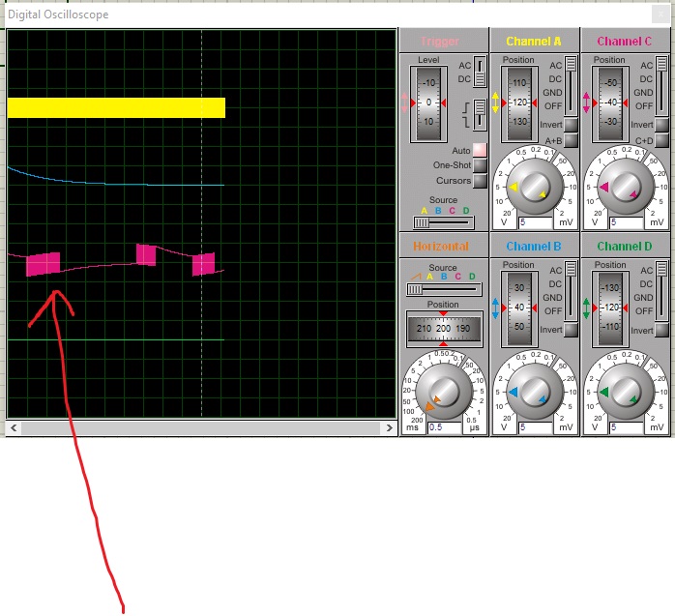
Task: Click Channel A Position thumbwheel
Action: pos(519,103)
